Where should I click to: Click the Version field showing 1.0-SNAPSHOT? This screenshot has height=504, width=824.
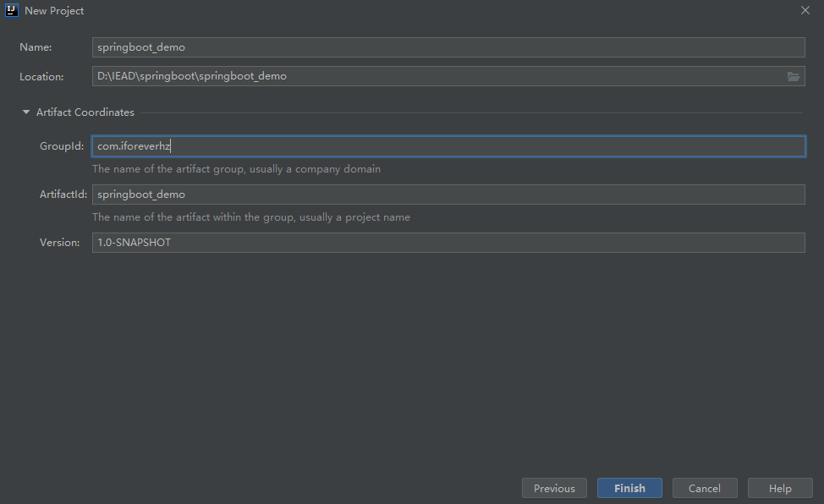[448, 243]
